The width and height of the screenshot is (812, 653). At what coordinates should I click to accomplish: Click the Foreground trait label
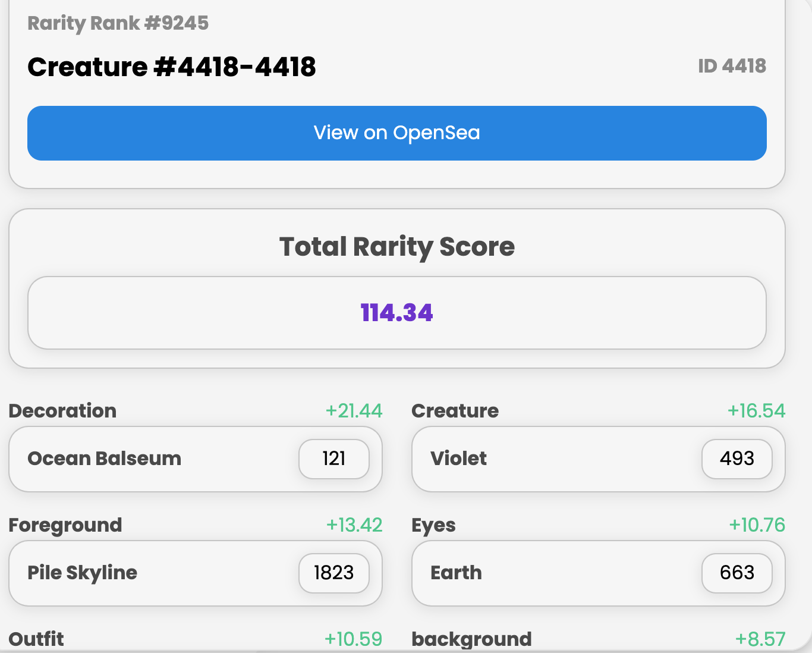(65, 525)
